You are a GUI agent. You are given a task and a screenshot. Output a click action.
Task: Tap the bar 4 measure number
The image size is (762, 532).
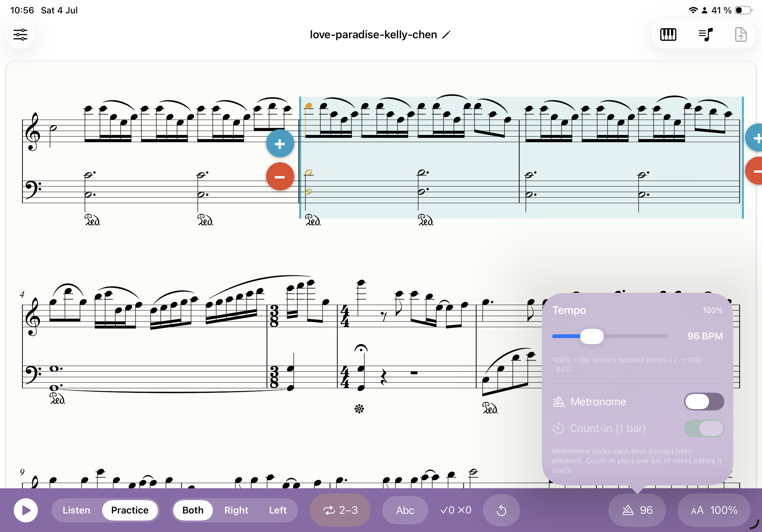(22, 294)
